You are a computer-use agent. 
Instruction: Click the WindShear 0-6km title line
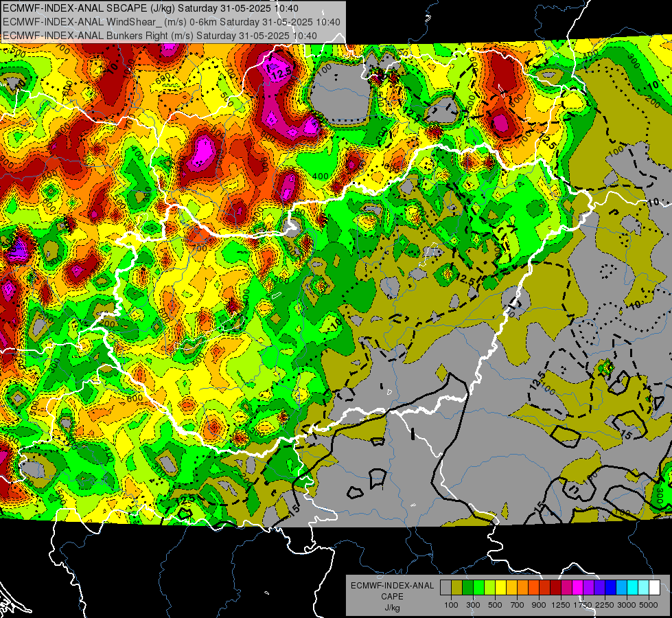click(x=172, y=22)
